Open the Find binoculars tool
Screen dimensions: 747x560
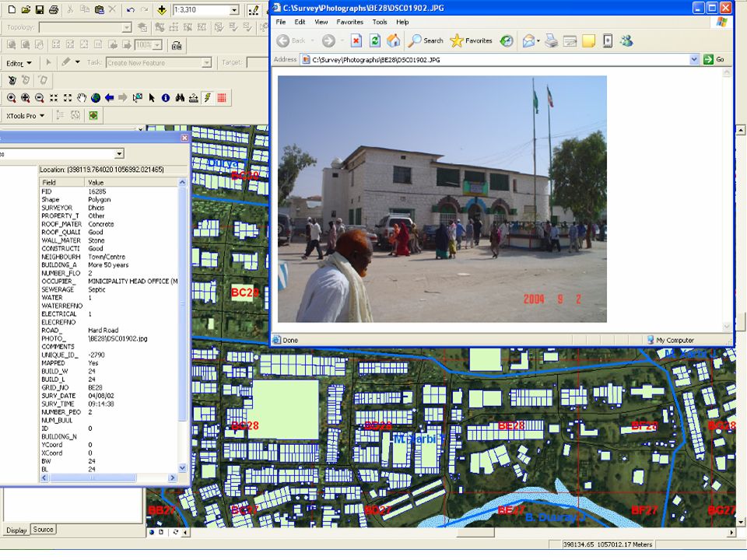pos(180,98)
